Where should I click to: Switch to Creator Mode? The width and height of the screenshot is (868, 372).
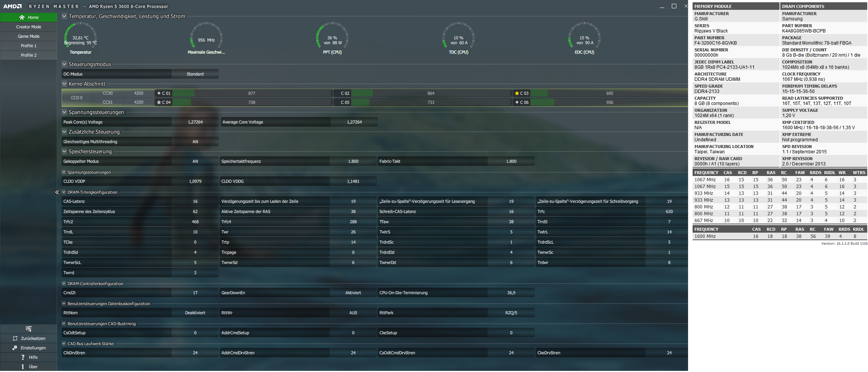pyautogui.click(x=29, y=27)
